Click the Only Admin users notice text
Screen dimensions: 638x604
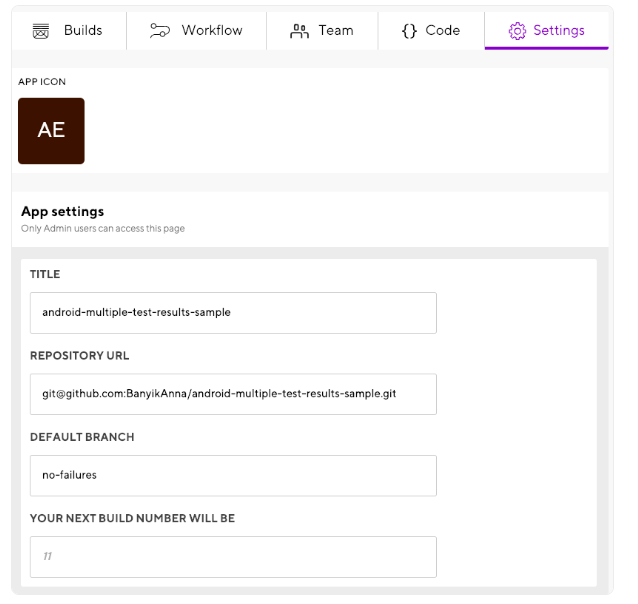102,229
